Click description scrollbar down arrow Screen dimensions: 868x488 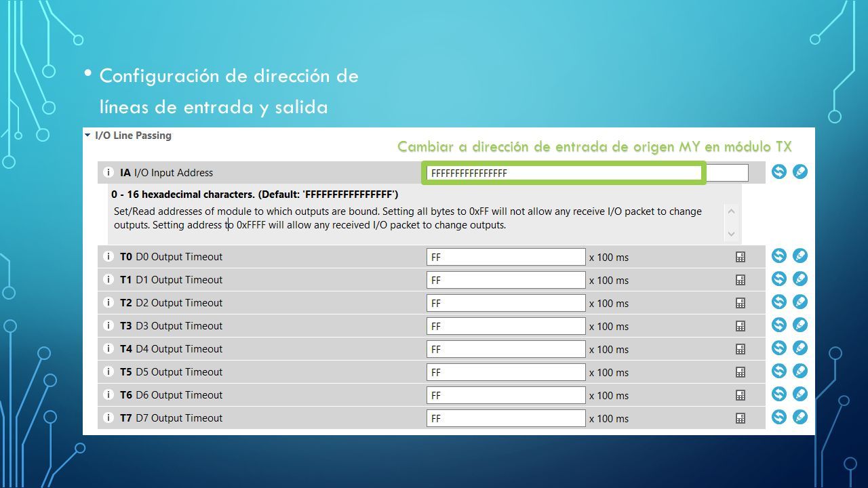731,234
